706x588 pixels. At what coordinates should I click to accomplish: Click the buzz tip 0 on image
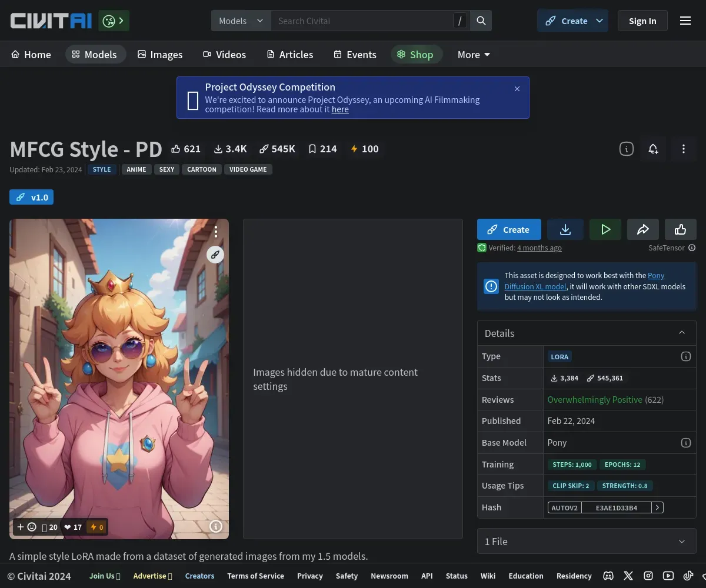96,527
